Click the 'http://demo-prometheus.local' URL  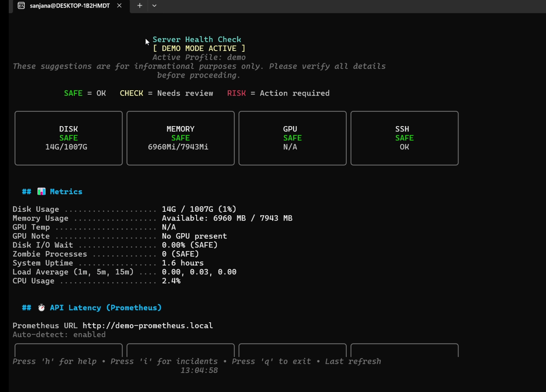(148, 326)
